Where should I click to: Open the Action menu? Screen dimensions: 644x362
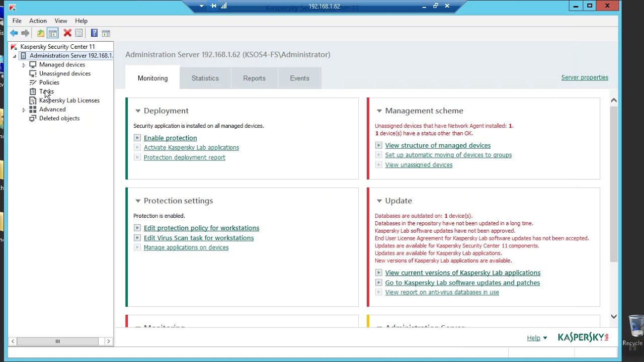tap(38, 21)
